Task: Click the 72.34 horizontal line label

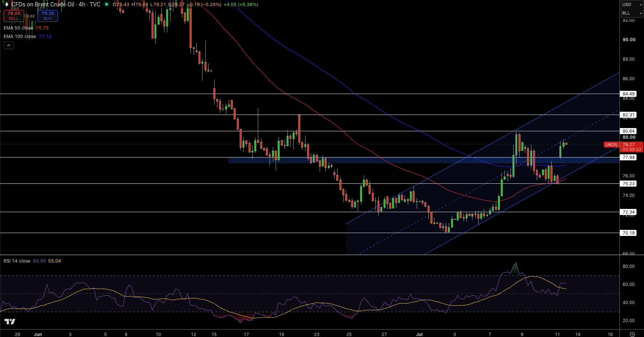Action: pyautogui.click(x=628, y=212)
